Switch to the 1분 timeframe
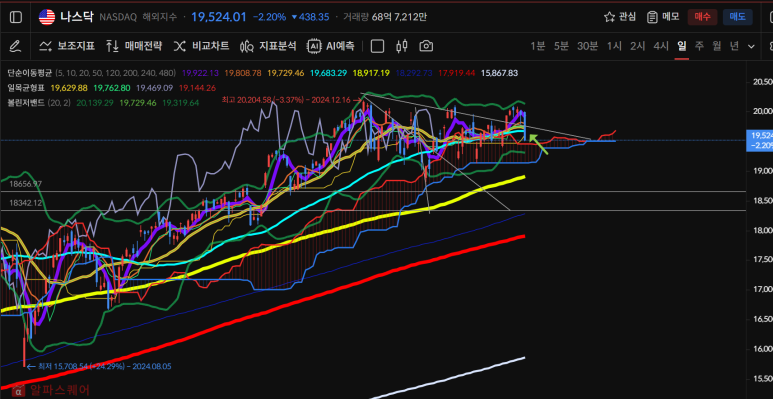Viewport: 773px width, 399px height. tap(538, 46)
